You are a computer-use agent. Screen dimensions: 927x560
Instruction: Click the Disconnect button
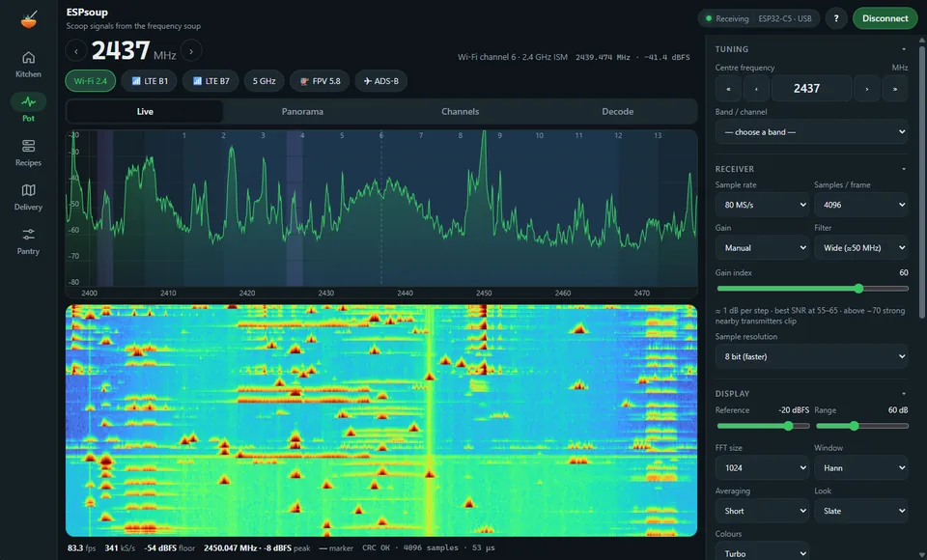[885, 18]
